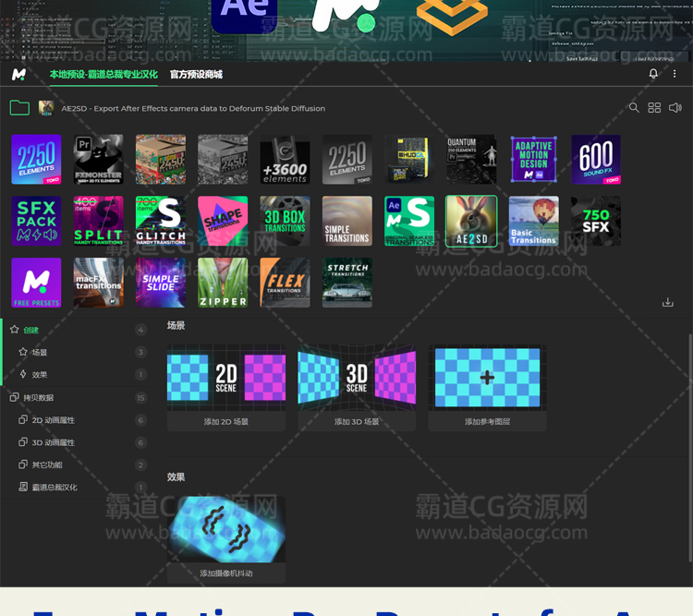Click the 添加摄像机抖动 button
The image size is (693, 616).
click(226, 574)
